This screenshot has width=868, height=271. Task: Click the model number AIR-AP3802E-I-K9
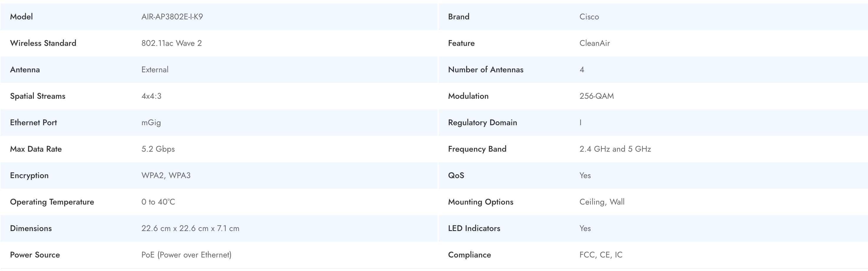coord(172,17)
